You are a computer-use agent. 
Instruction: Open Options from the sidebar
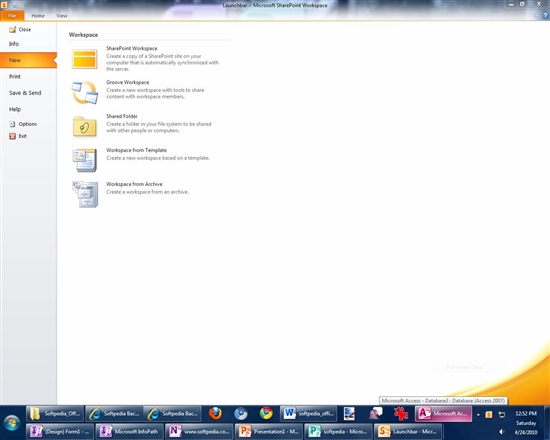[23, 124]
